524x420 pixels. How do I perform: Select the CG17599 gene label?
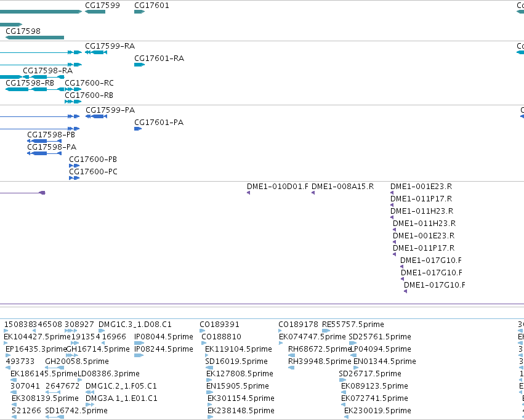coord(102,6)
